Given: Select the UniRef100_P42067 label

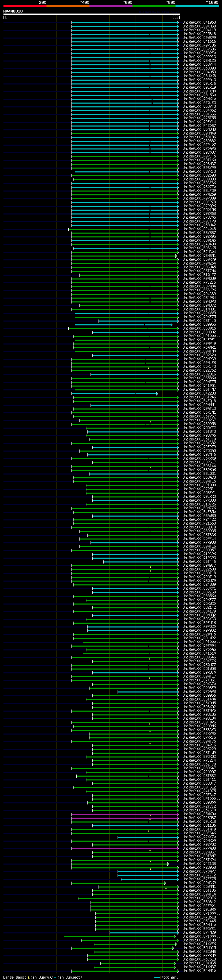Looking at the screenshot, I should point(199,125).
